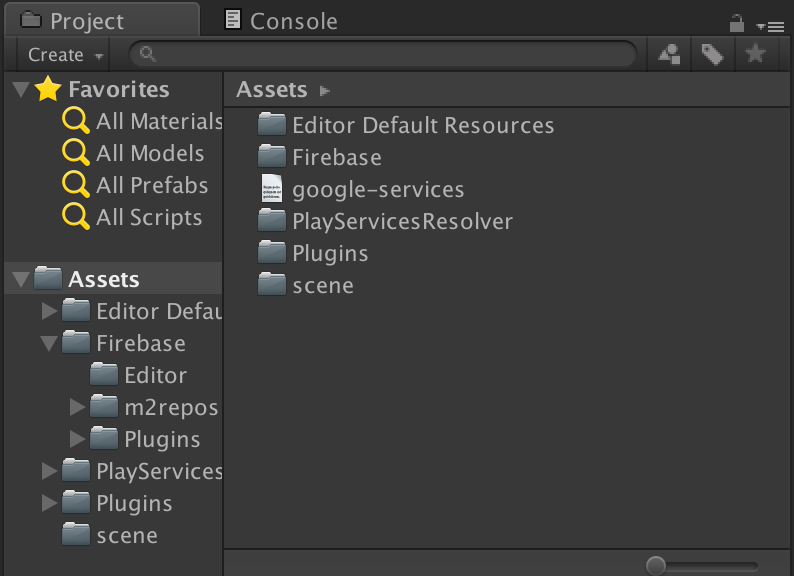The height and width of the screenshot is (576, 794).
Task: Expand PlayServicesResolver tree folder
Action: click(49, 471)
